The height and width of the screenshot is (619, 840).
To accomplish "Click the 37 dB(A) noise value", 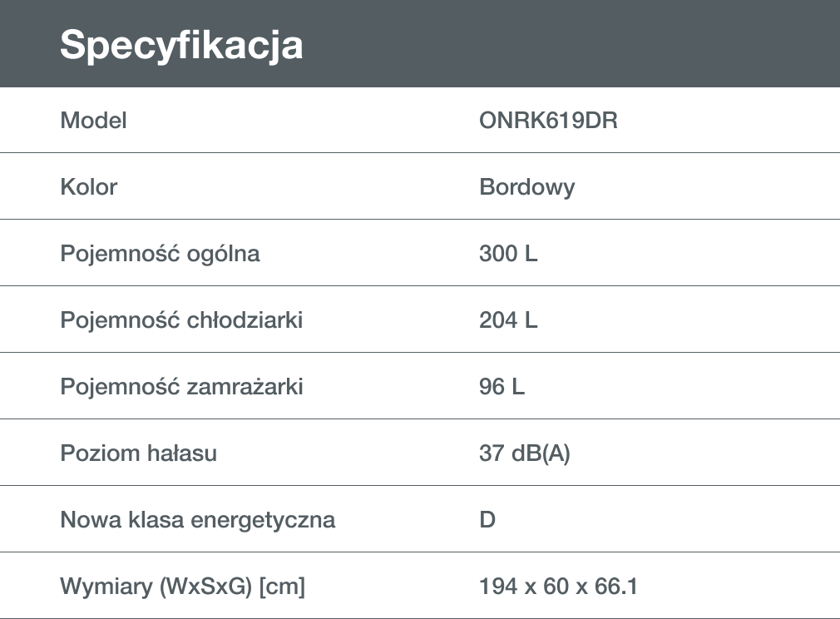I will (x=525, y=453).
